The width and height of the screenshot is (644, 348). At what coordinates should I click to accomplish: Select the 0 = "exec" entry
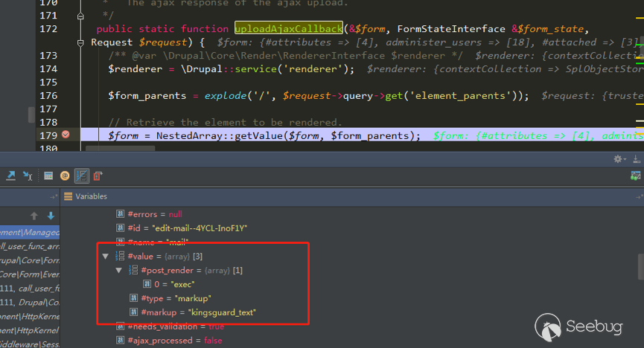pyautogui.click(x=168, y=284)
